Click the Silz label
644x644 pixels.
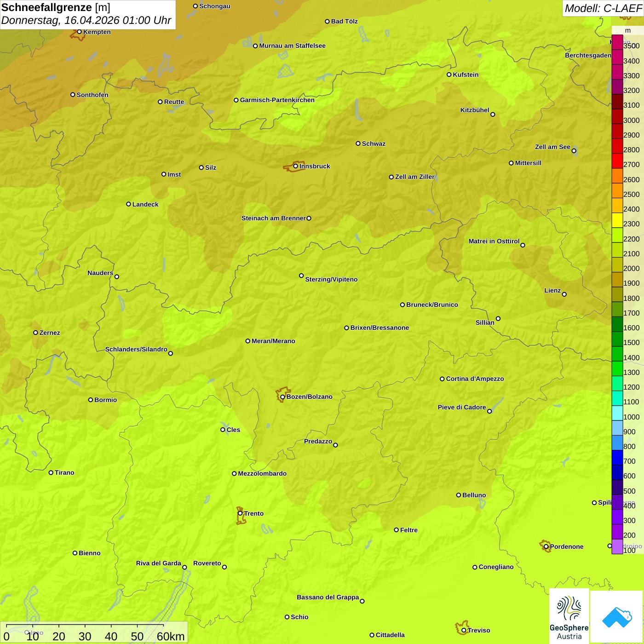tap(210, 167)
